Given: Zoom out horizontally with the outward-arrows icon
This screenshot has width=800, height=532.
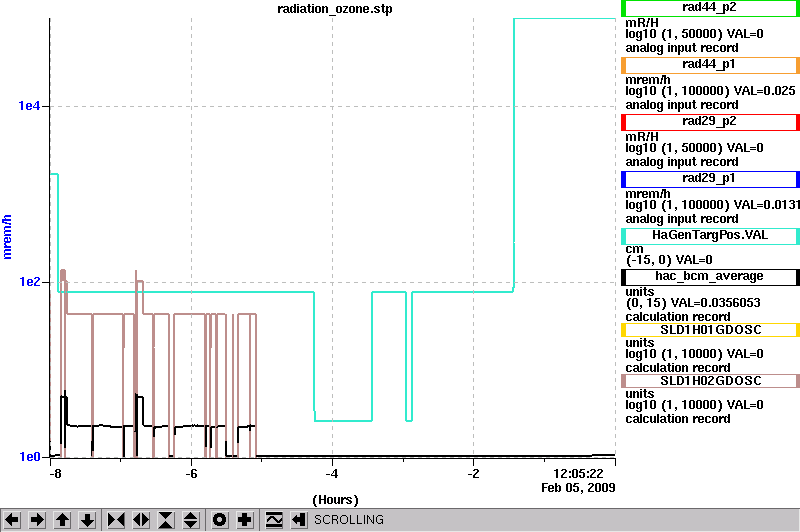Looking at the screenshot, I should tap(141, 520).
